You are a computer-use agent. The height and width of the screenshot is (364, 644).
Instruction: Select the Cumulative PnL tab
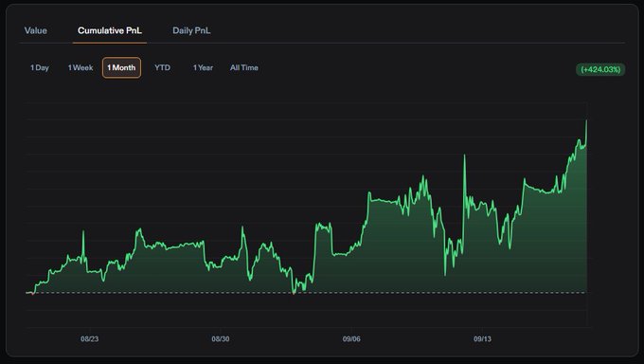[x=110, y=30]
